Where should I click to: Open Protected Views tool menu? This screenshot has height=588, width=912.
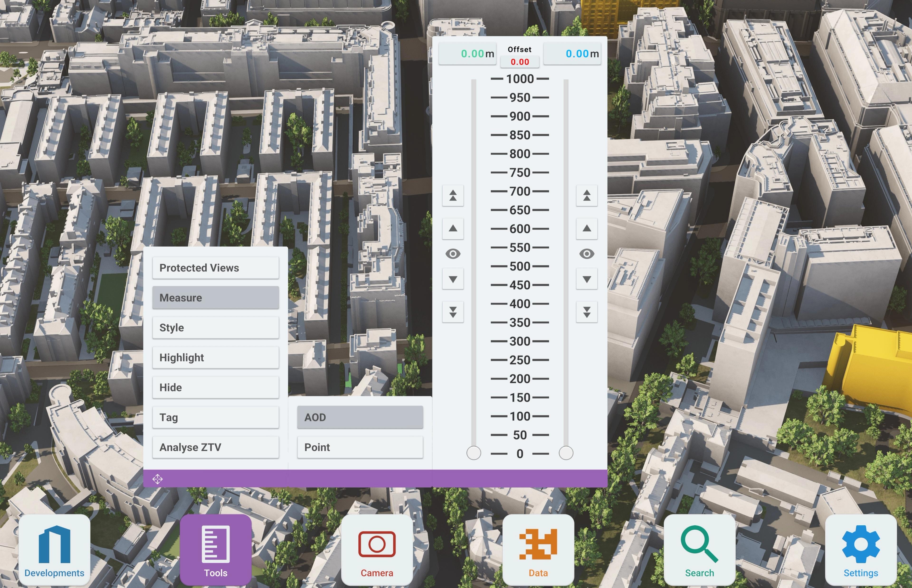215,268
